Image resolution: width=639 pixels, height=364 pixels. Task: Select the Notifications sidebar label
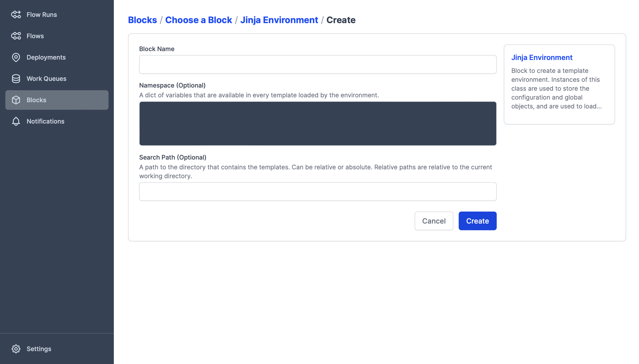46,121
